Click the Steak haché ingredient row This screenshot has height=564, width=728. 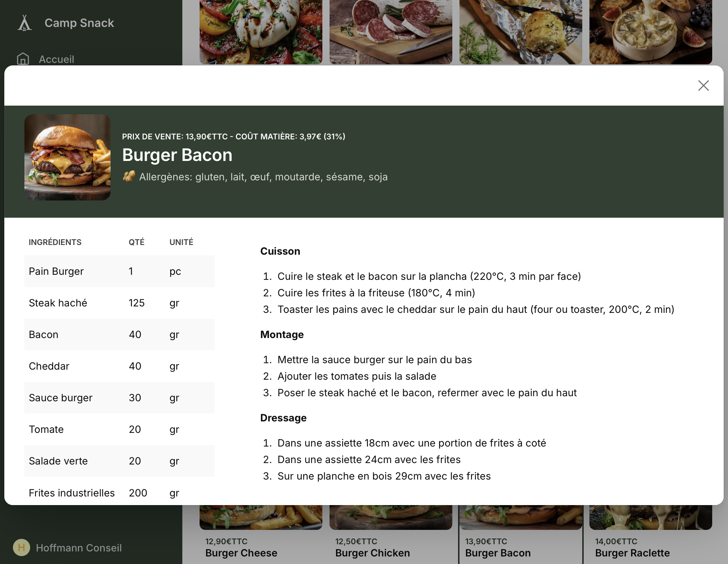click(119, 303)
